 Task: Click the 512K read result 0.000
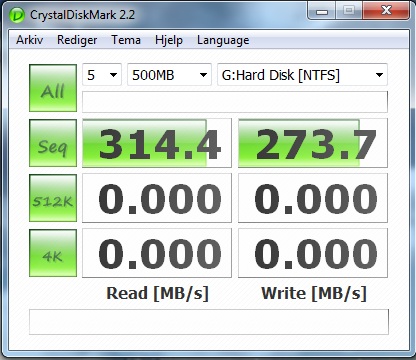pos(157,198)
